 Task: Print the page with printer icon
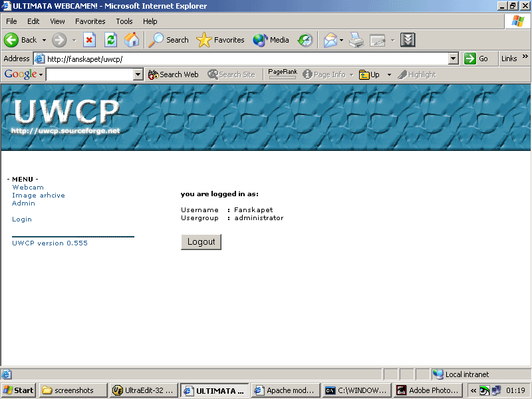[x=356, y=40]
